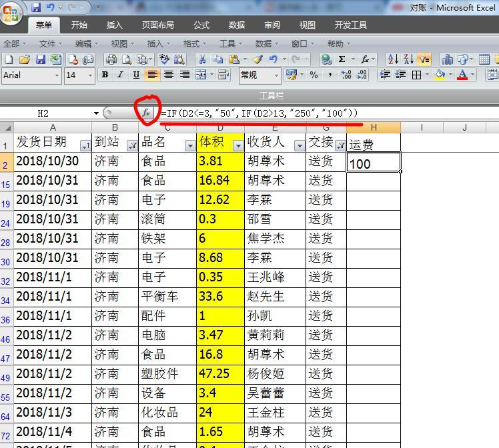499x448 pixels.
Task: Open the font size 14 dropdown
Action: point(90,76)
